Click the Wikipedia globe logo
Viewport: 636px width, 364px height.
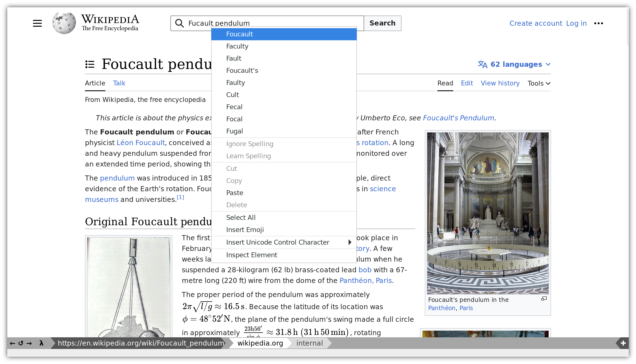(x=64, y=23)
